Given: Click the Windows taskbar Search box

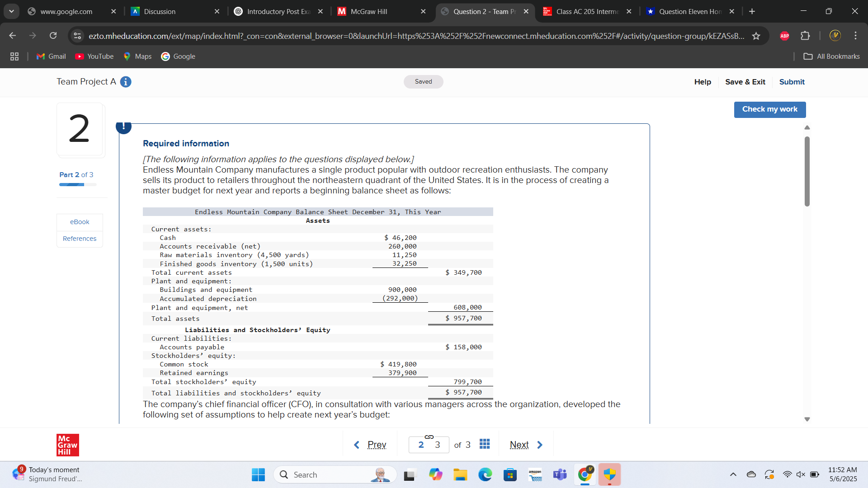Looking at the screenshot, I should point(335,474).
